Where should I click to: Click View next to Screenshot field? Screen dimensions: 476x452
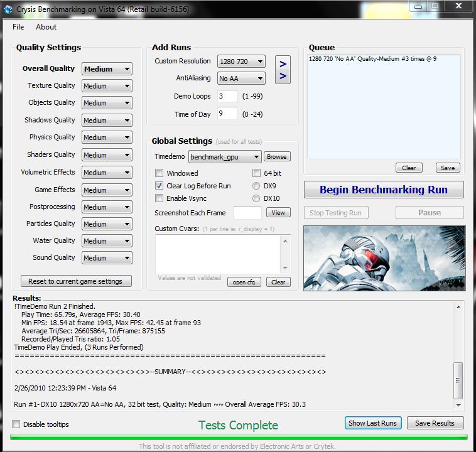point(278,212)
